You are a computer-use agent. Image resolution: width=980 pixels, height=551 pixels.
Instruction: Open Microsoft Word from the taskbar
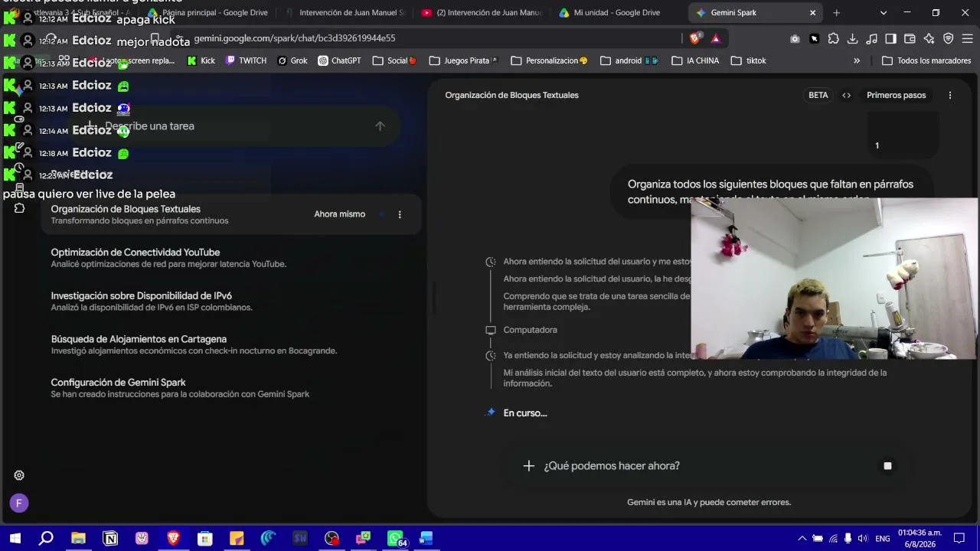(426, 539)
